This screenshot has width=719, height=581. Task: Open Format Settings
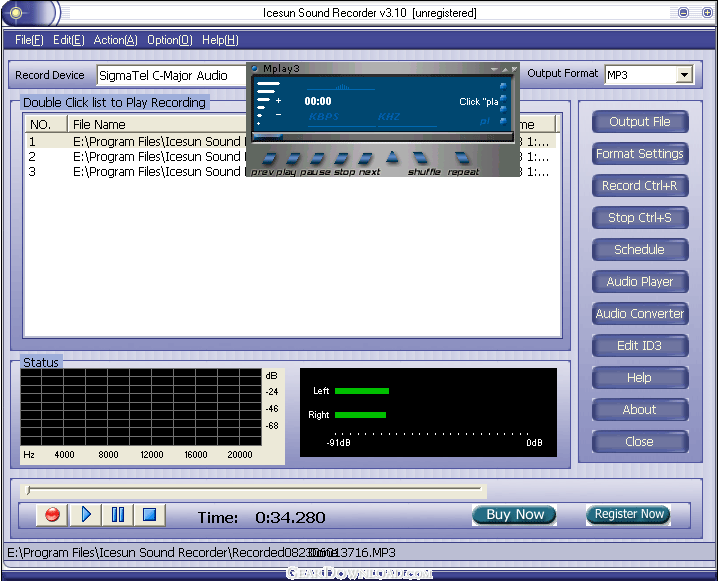pyautogui.click(x=640, y=154)
